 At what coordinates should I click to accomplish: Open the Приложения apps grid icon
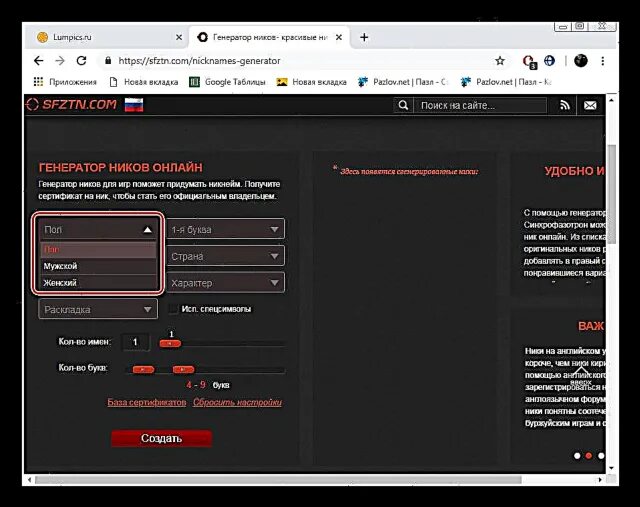[38, 82]
